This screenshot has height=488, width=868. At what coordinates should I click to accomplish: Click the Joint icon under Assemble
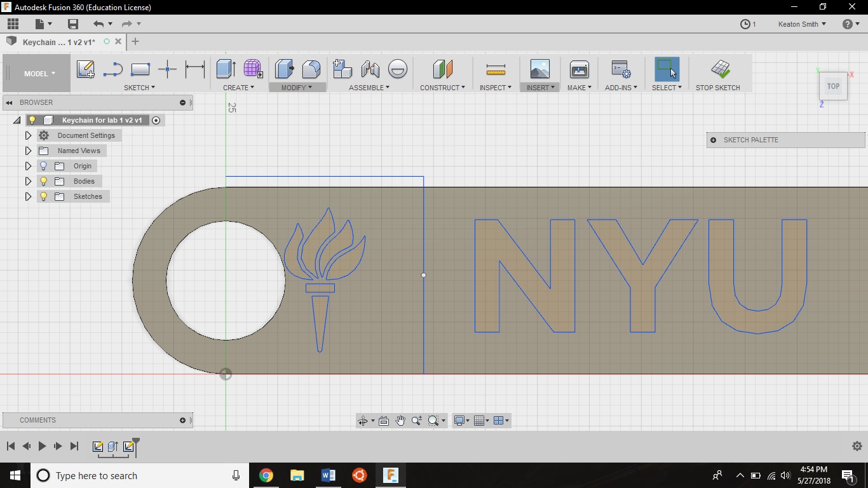tap(370, 69)
